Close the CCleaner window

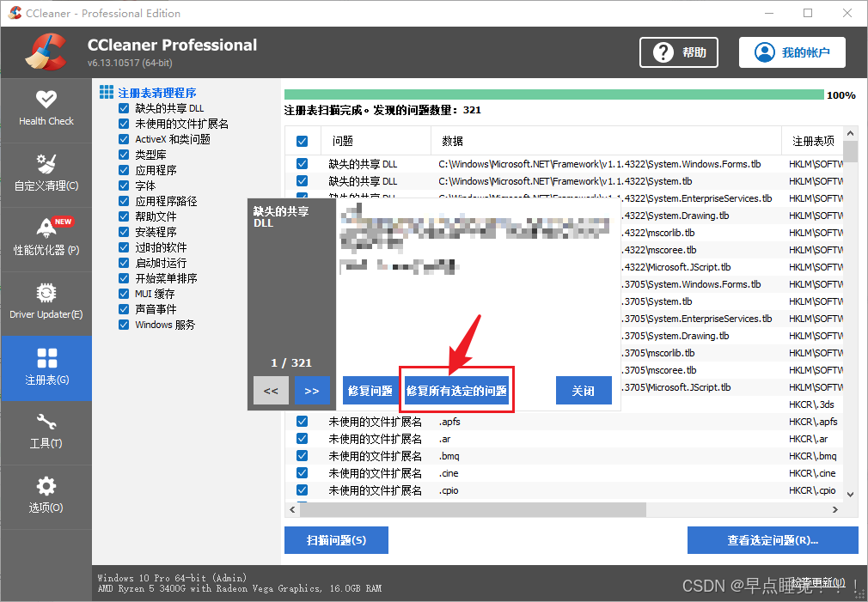coord(847,13)
